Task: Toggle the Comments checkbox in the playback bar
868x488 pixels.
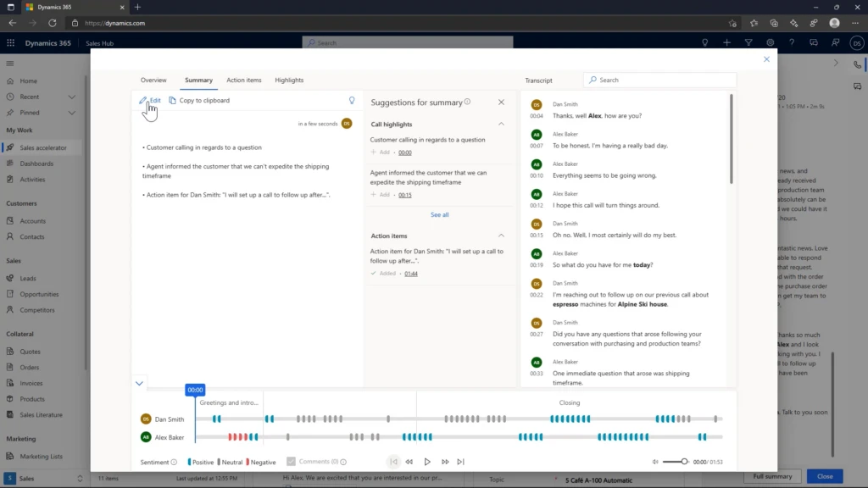Action: [x=291, y=461]
